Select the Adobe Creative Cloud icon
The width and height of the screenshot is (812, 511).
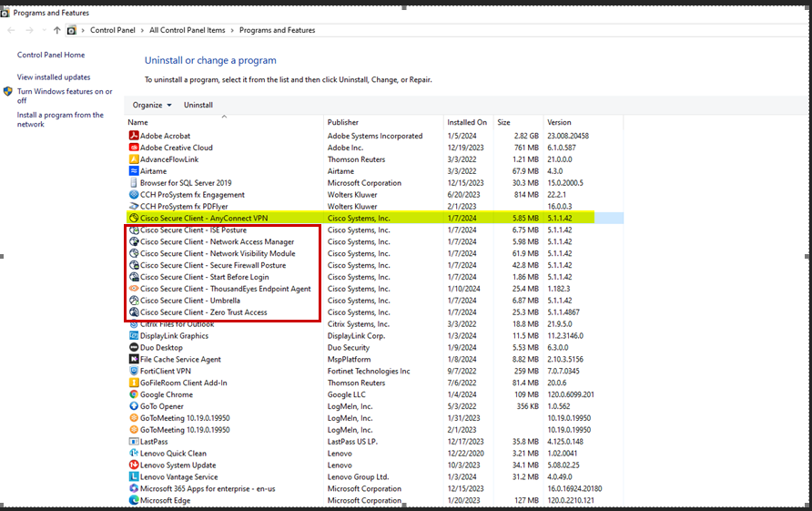(134, 148)
